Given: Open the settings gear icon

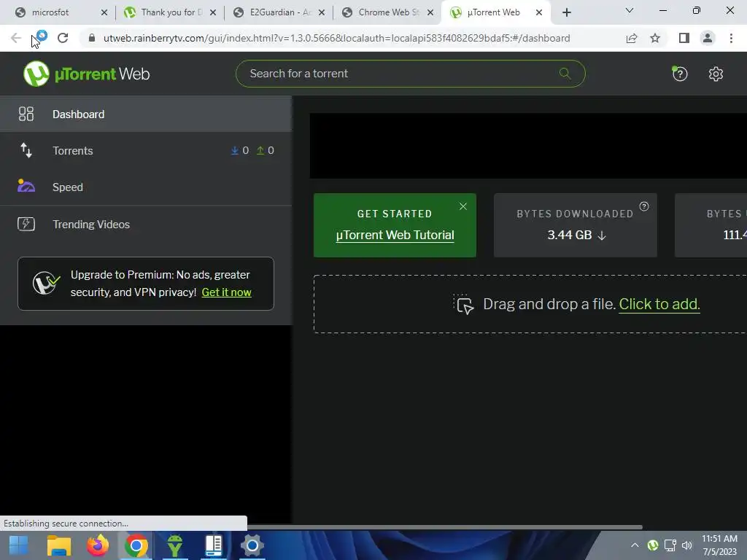Looking at the screenshot, I should tap(716, 74).
